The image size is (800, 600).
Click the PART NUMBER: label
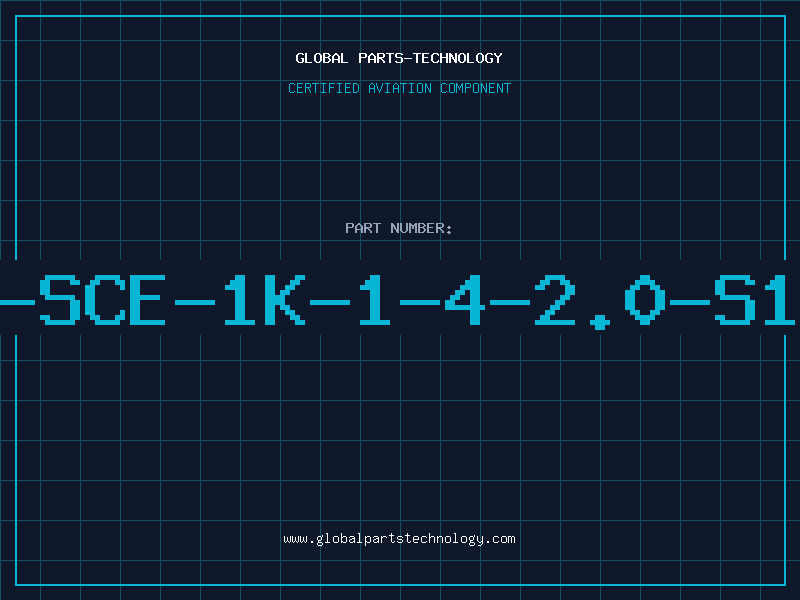[399, 228]
